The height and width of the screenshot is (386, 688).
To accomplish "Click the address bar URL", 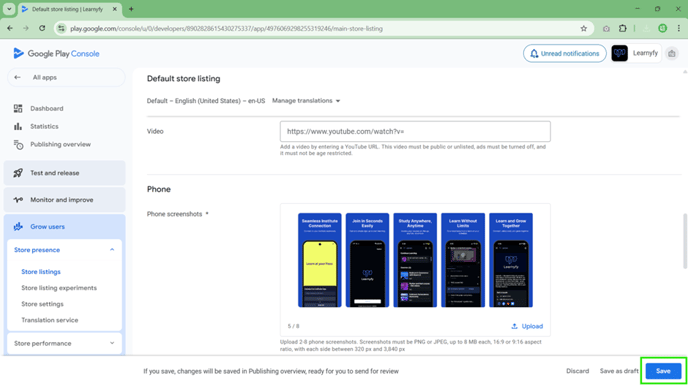I will click(226, 29).
